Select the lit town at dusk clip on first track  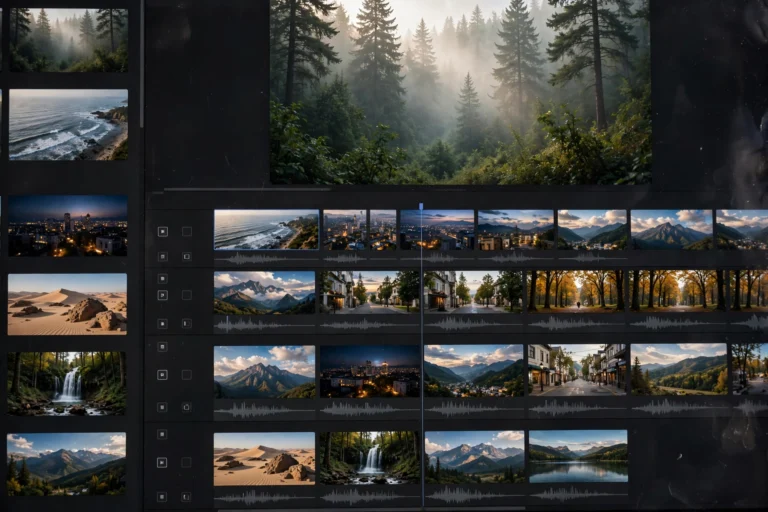tap(516, 230)
